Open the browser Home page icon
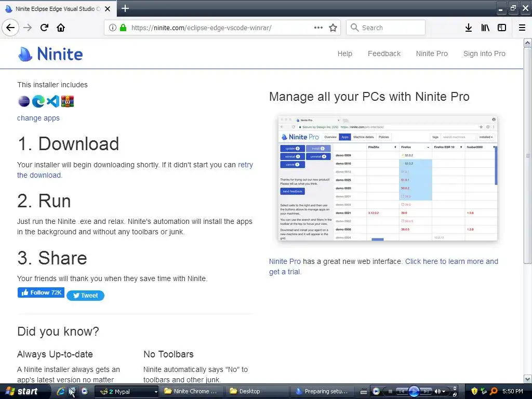 [61, 28]
